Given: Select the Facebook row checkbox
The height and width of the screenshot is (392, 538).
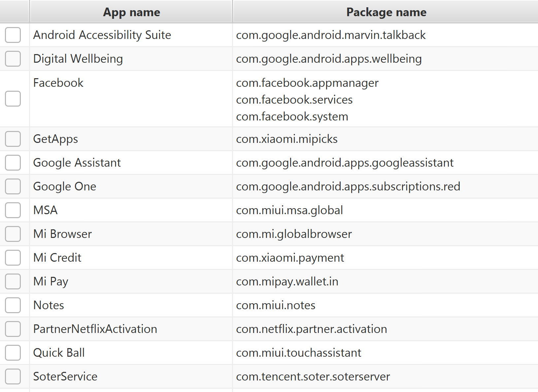Looking at the screenshot, I should pyautogui.click(x=13, y=99).
